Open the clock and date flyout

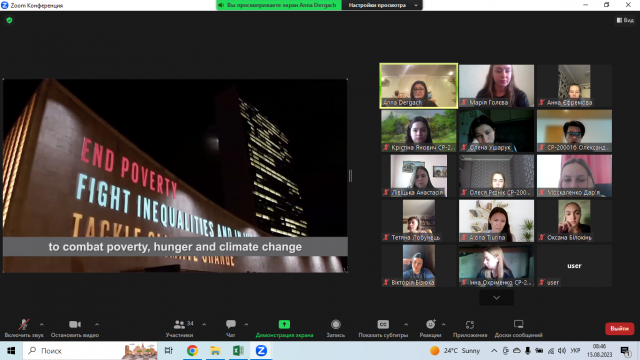tap(600, 351)
